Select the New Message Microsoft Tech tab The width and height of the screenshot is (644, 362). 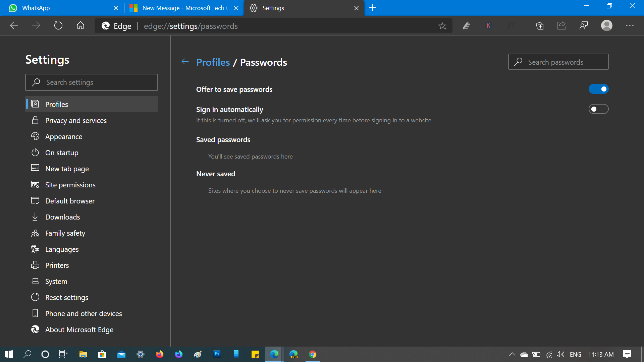[181, 8]
